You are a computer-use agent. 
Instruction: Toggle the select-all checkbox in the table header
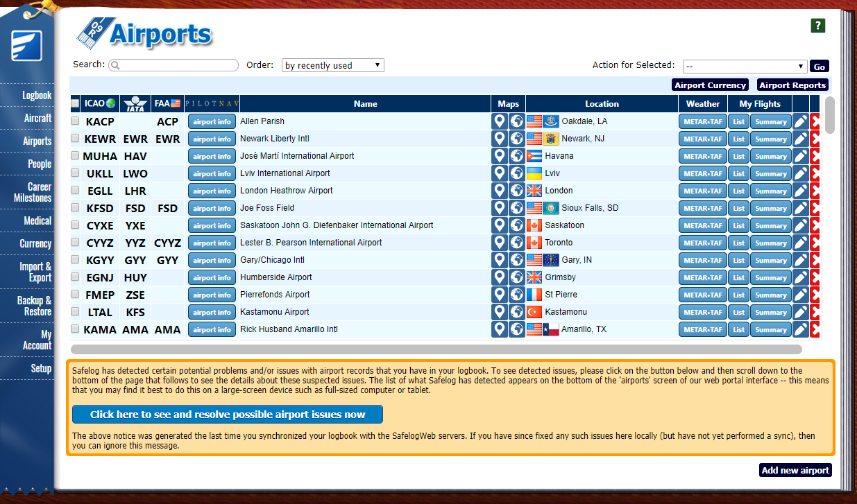tap(75, 103)
